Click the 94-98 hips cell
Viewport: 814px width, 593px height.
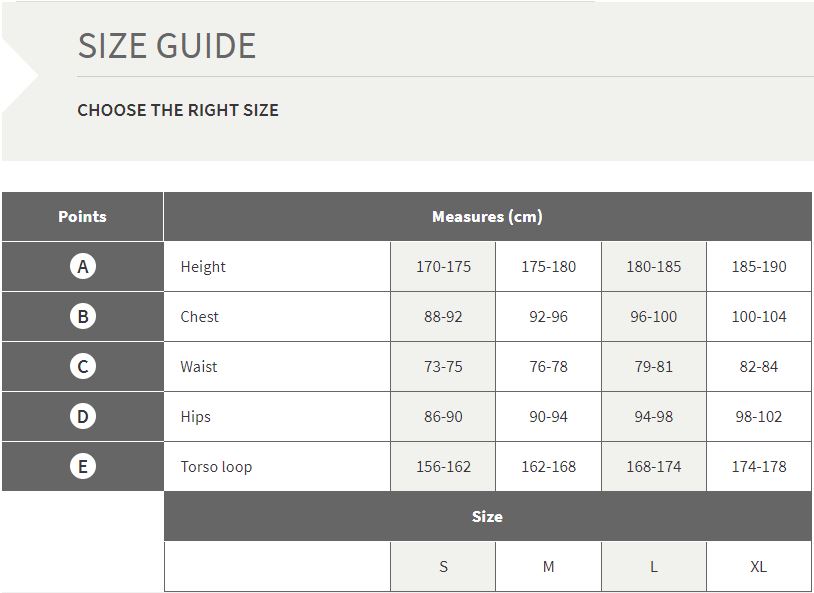654,416
